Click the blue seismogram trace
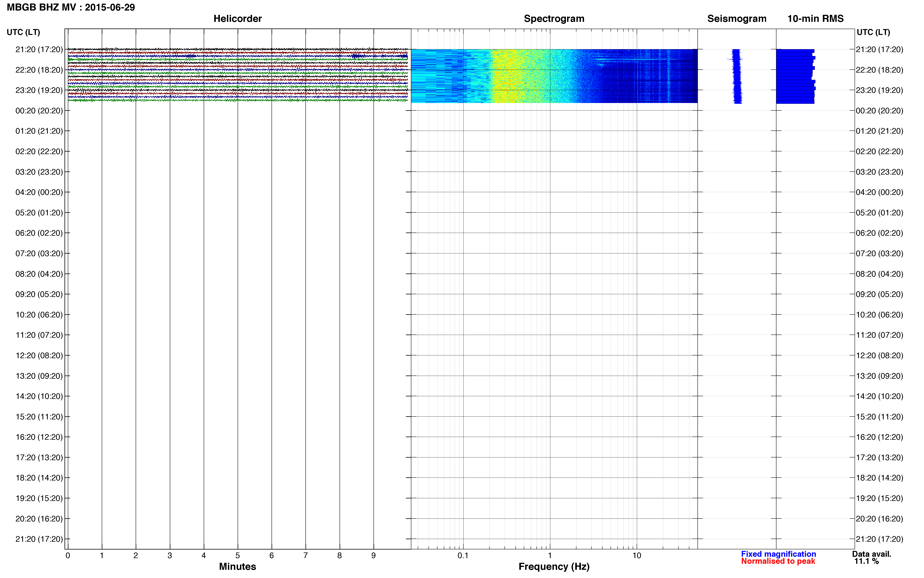This screenshot has height=578, width=924. [737, 76]
